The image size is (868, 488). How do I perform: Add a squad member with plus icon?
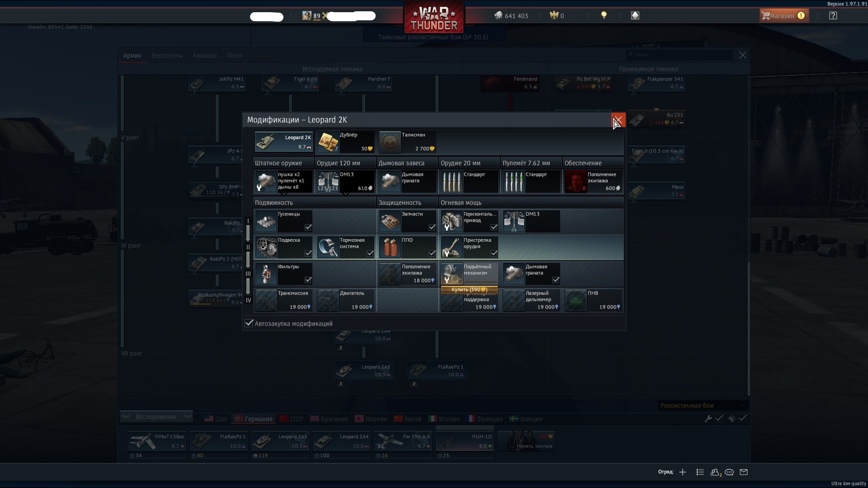(683, 472)
